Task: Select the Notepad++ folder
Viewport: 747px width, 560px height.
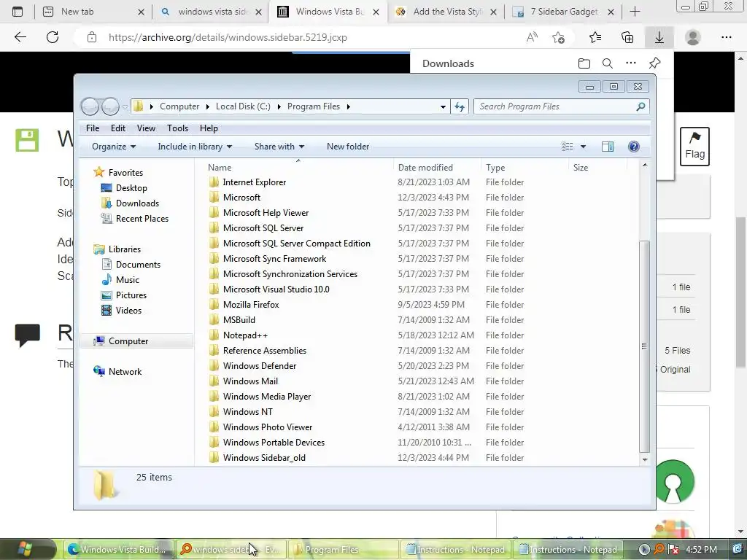Action: click(245, 335)
